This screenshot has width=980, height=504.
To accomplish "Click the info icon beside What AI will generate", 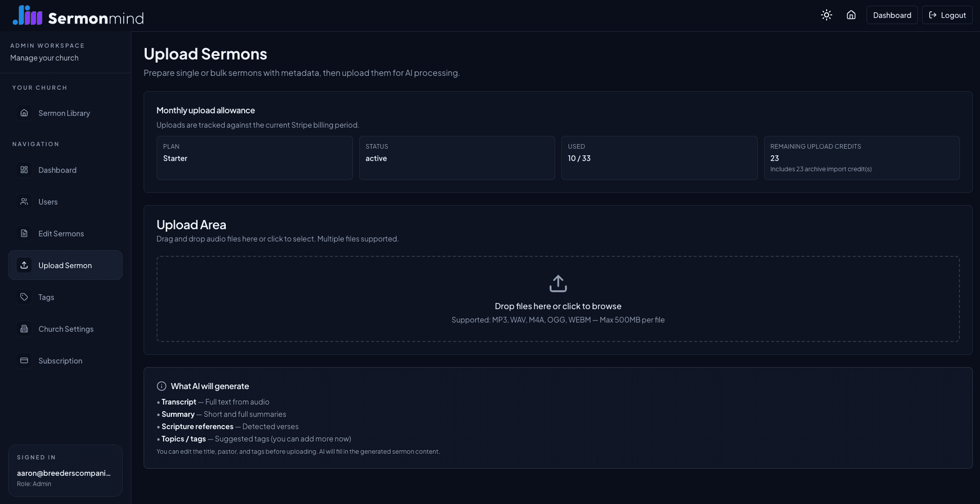I will [162, 386].
